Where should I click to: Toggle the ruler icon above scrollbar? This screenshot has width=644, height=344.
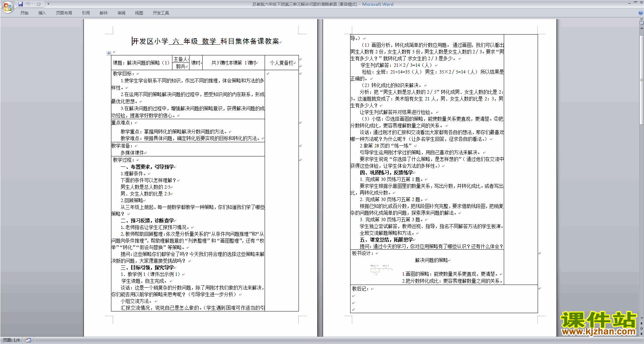coord(642,23)
